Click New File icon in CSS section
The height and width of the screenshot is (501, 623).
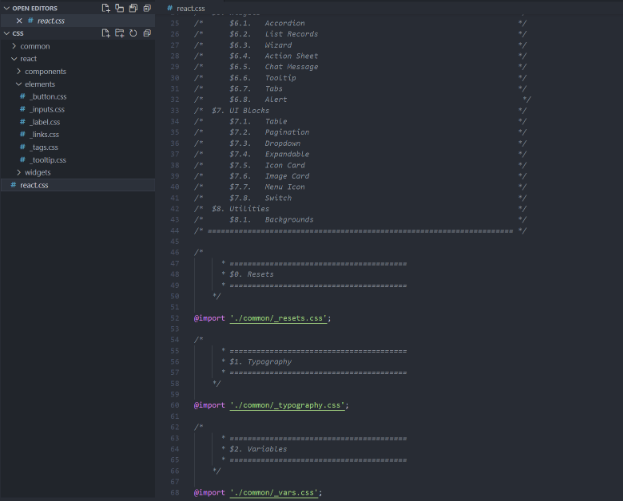[106, 33]
